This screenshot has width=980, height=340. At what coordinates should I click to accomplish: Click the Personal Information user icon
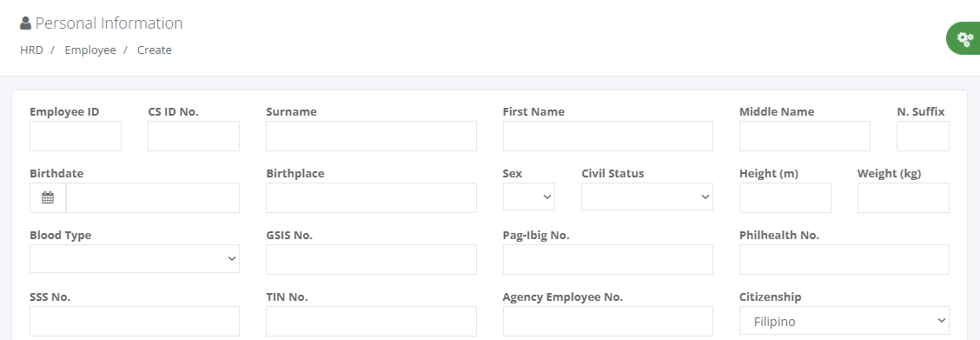25,23
